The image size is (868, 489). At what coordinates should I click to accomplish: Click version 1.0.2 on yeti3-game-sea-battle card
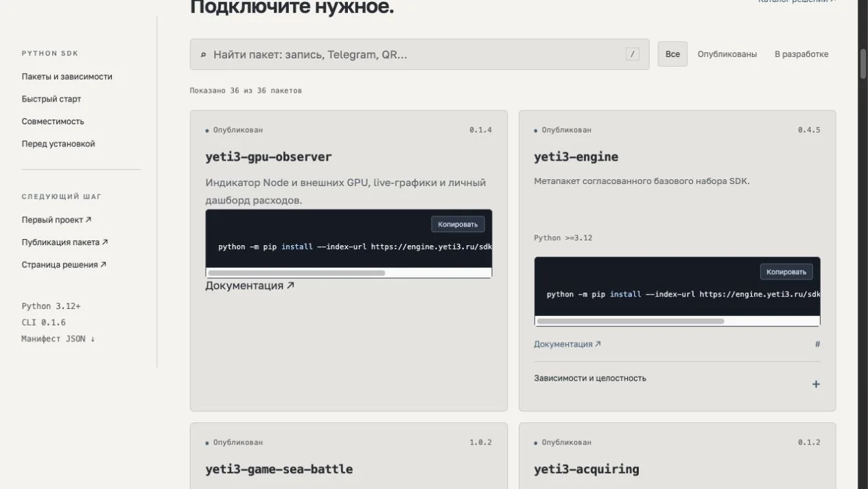(x=480, y=442)
